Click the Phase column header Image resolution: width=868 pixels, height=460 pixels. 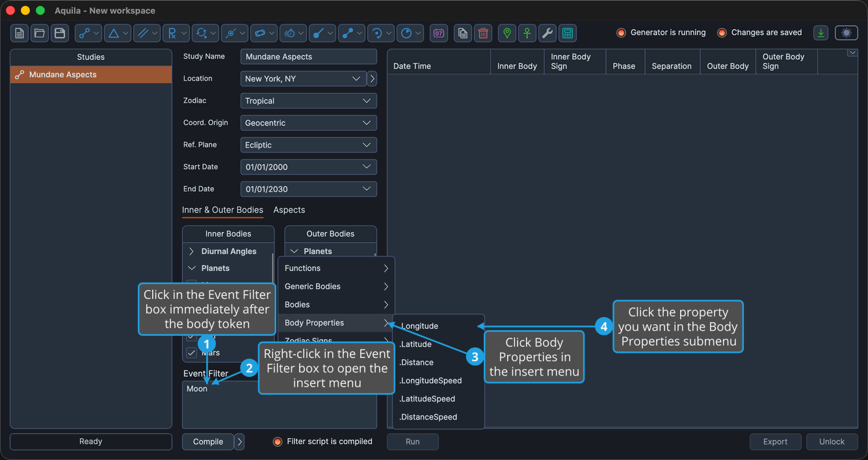point(624,62)
